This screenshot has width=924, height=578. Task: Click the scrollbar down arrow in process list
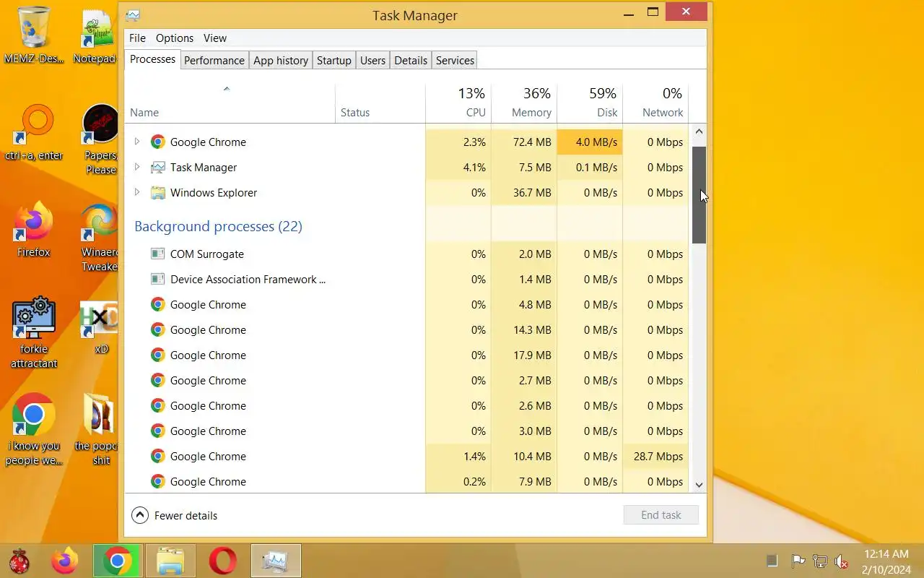point(699,485)
